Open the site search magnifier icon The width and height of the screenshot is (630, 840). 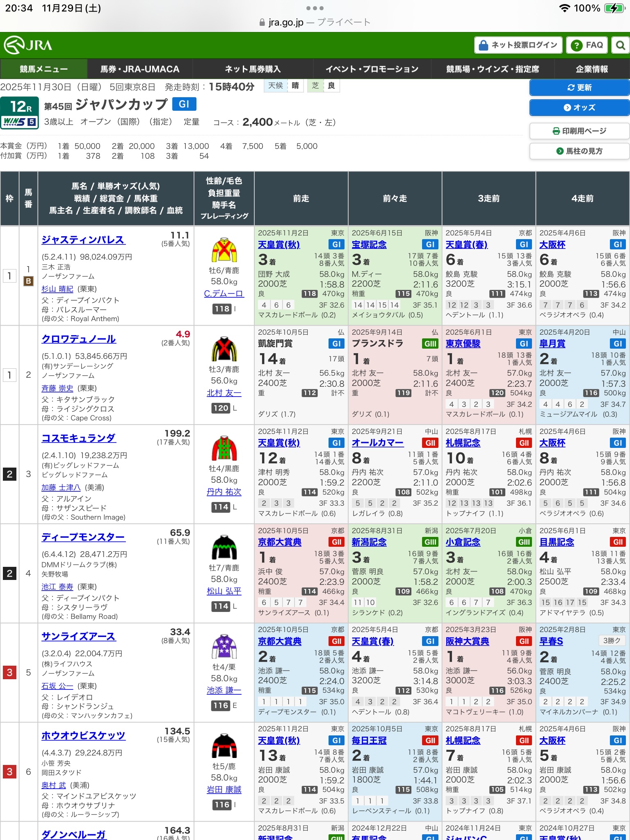[621, 45]
